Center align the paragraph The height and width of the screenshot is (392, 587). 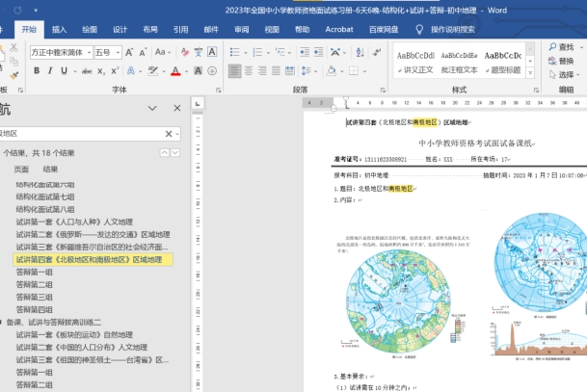[x=251, y=70]
